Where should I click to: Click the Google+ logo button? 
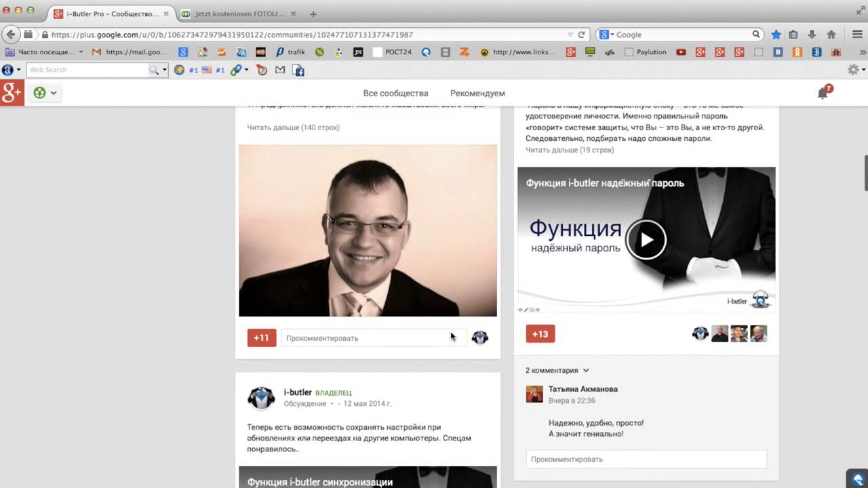[12, 93]
